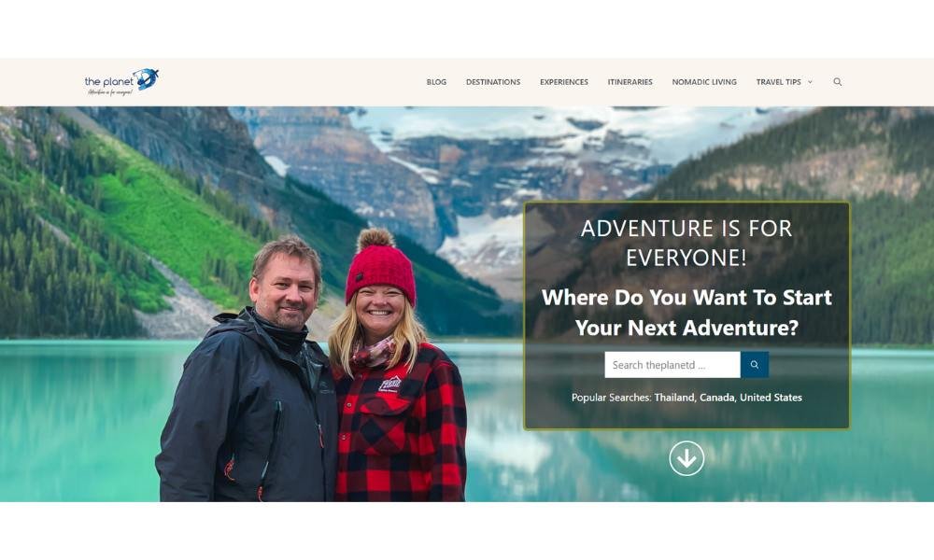Select Experiences in the navigation bar

click(564, 82)
